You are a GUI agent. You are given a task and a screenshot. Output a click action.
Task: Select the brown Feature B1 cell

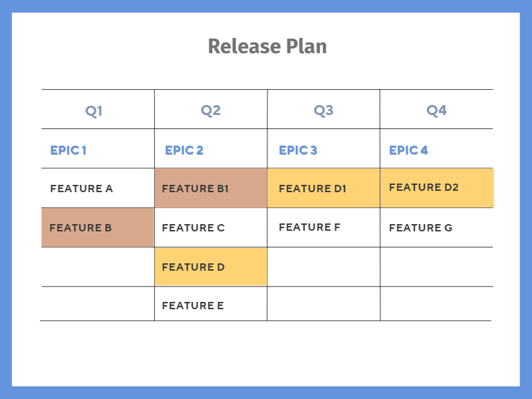pyautogui.click(x=210, y=188)
